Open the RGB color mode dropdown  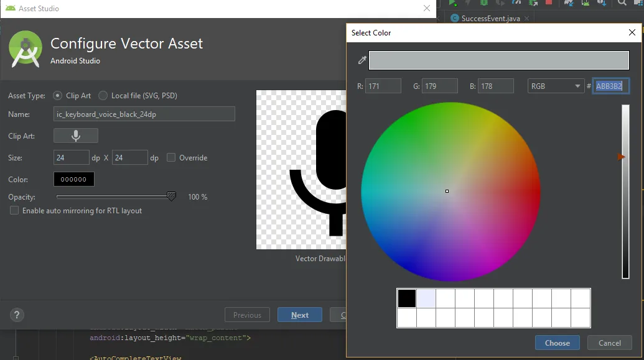556,86
